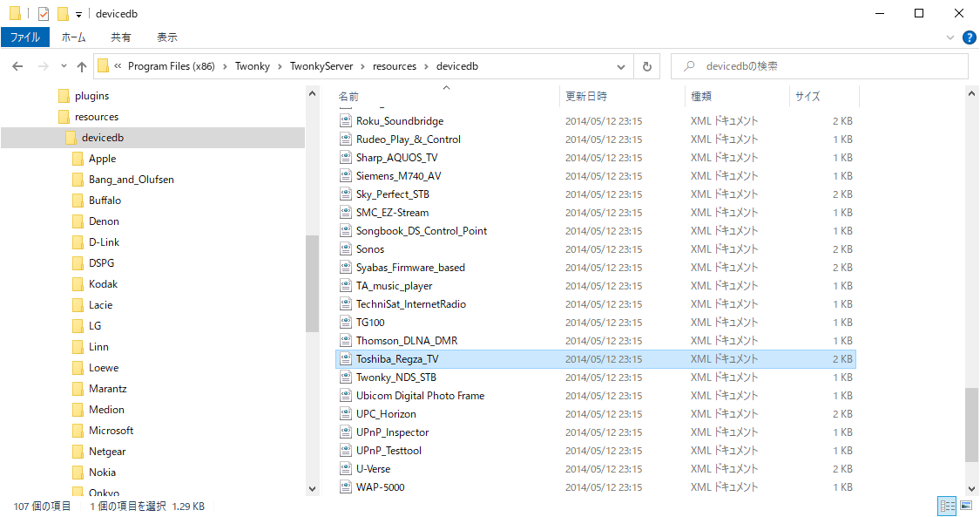Image resolution: width=980 pixels, height=517 pixels.
Task: Select Syabas_Firmware_based file
Action: click(x=410, y=268)
